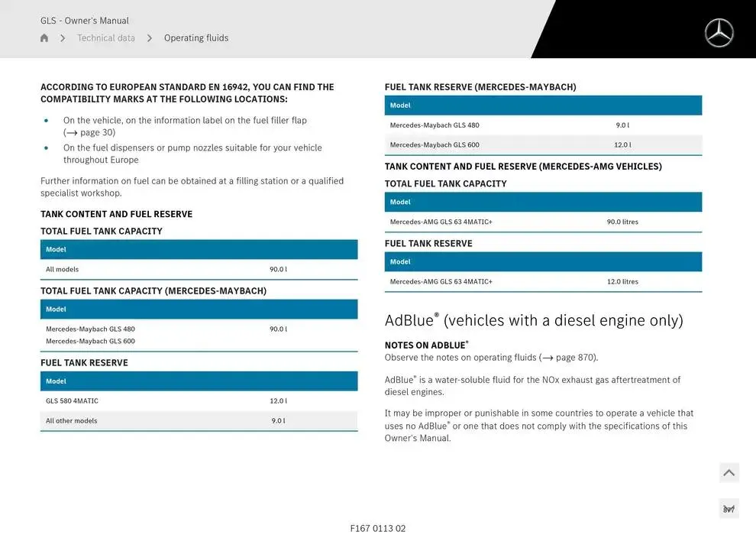Click the home icon in the breadcrumb
The image size is (756, 535).
coord(44,38)
